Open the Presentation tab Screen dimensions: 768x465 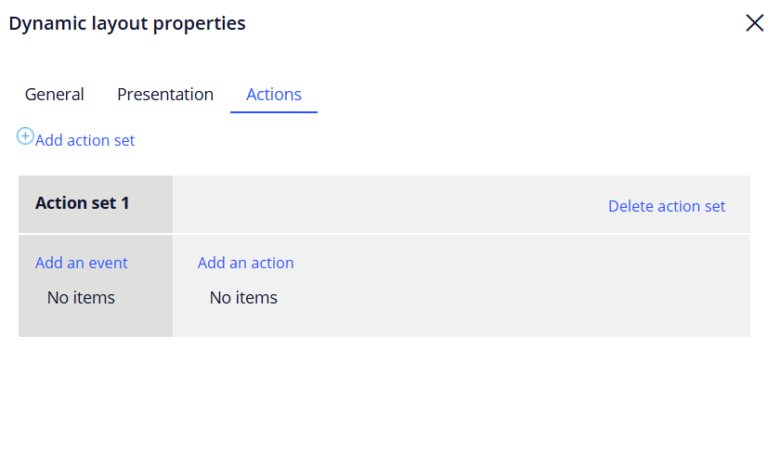pyautogui.click(x=165, y=94)
